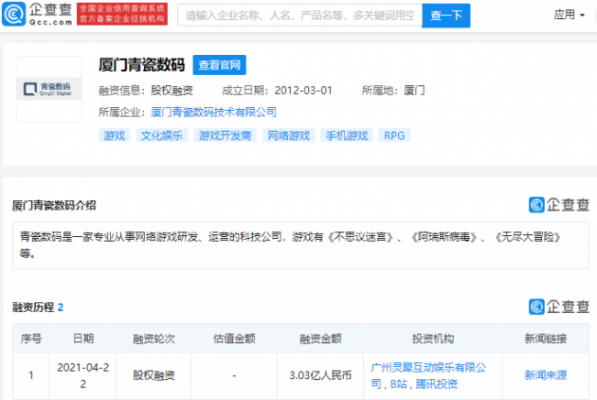Click the Qcc.com logo icon

[14, 14]
